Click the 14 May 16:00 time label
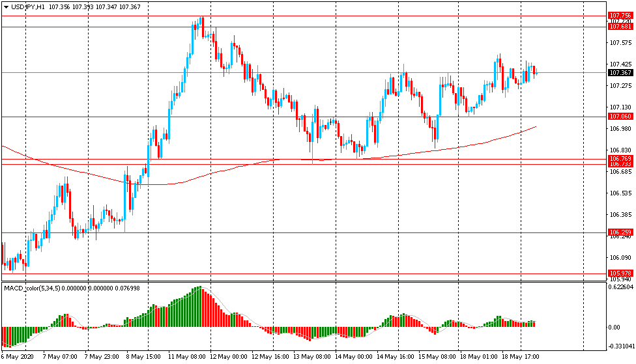Viewport: 636px width, 364px height. tap(396, 357)
